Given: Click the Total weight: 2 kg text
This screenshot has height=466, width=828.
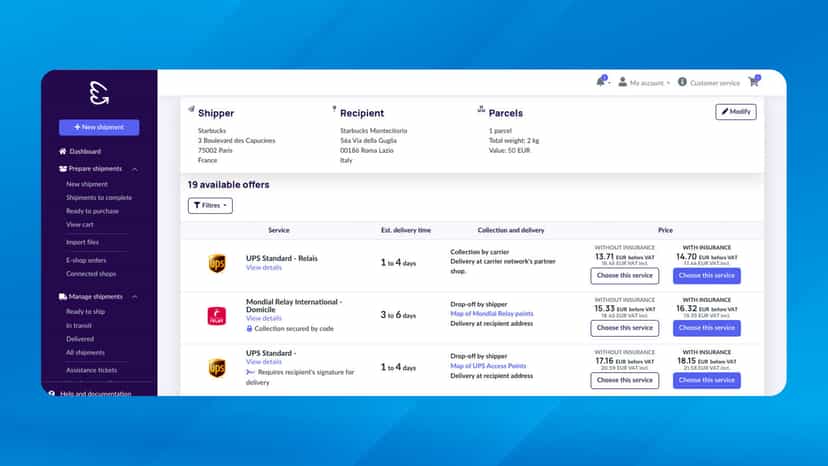Looking at the screenshot, I should pos(514,141).
